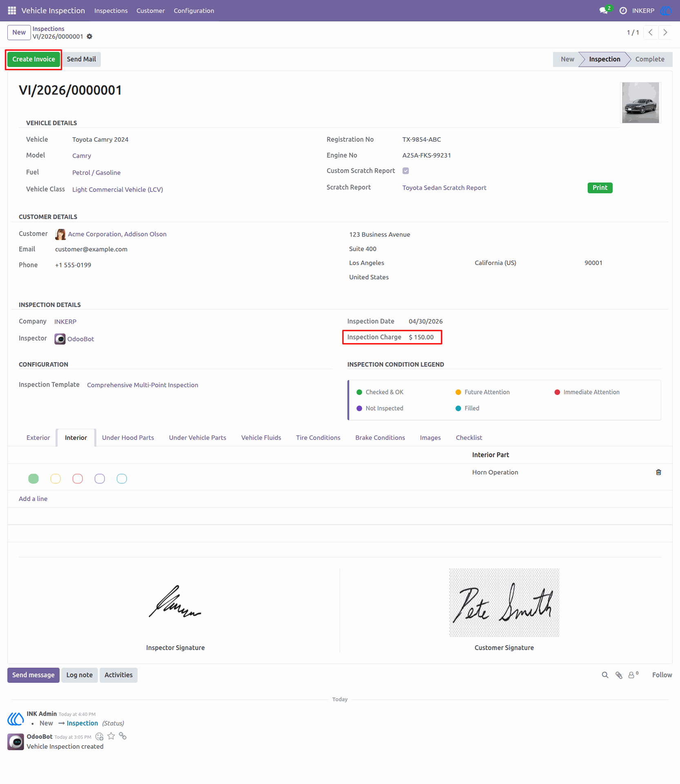This screenshot has height=784, width=680.
Task: Open the apps grid menu icon
Action: pos(12,11)
